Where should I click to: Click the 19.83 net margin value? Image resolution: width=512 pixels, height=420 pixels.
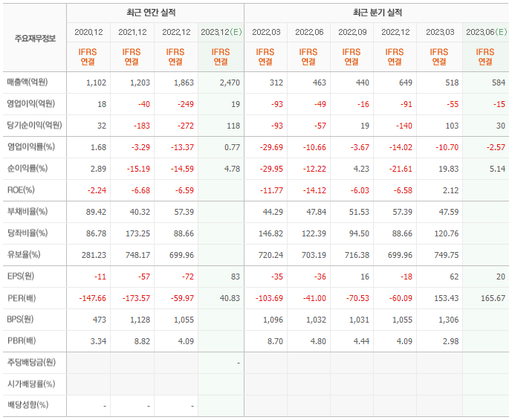click(x=449, y=169)
